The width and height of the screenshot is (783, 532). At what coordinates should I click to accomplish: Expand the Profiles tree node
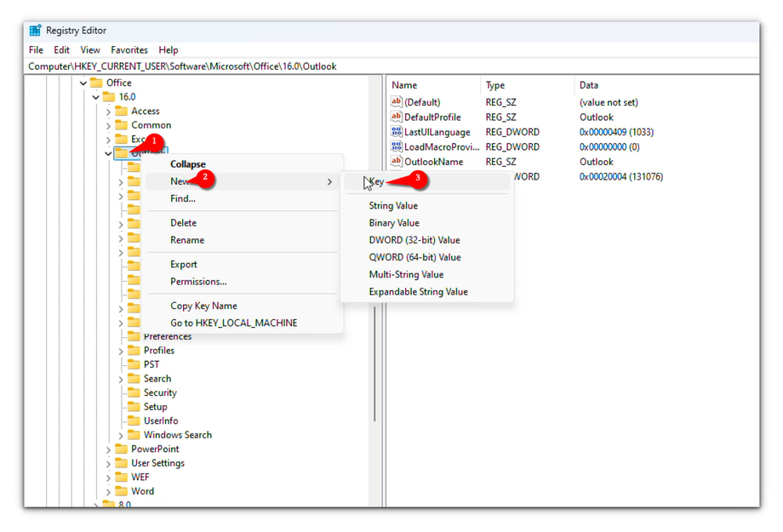tap(121, 352)
